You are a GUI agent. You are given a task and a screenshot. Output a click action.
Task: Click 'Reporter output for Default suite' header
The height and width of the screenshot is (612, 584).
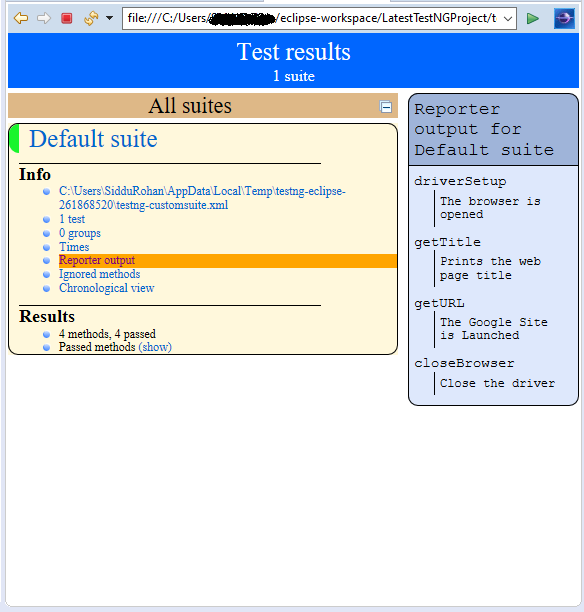click(x=493, y=130)
